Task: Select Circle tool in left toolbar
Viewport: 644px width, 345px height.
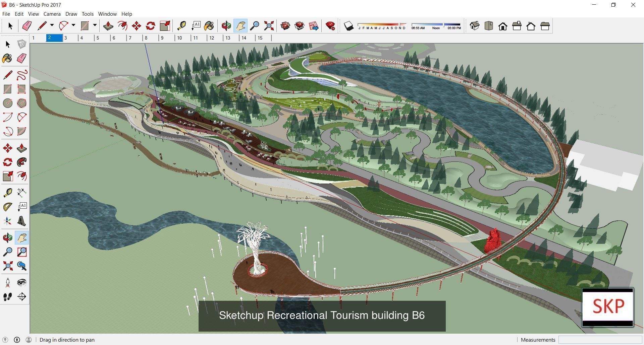Action: point(8,103)
